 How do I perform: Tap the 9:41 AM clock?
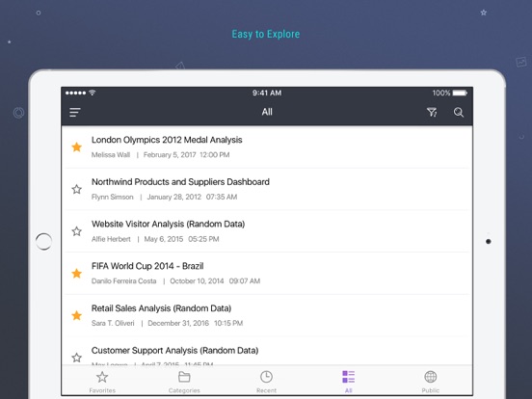tap(267, 93)
